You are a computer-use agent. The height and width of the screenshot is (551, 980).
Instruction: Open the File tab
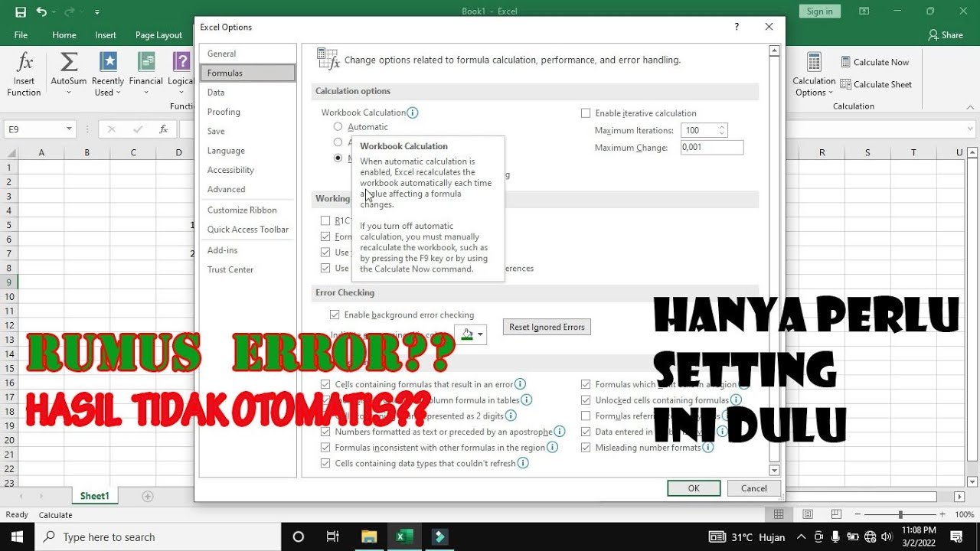coord(21,35)
